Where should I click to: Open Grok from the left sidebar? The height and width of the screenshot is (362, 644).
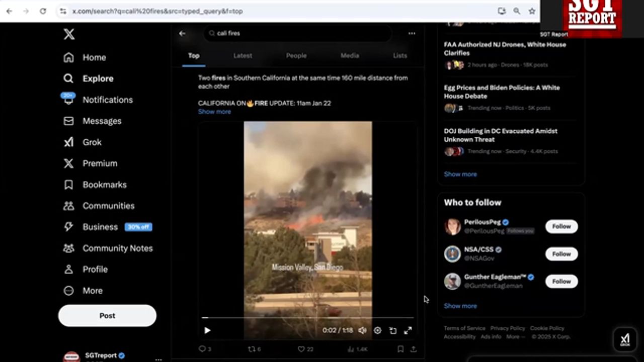pyautogui.click(x=92, y=142)
